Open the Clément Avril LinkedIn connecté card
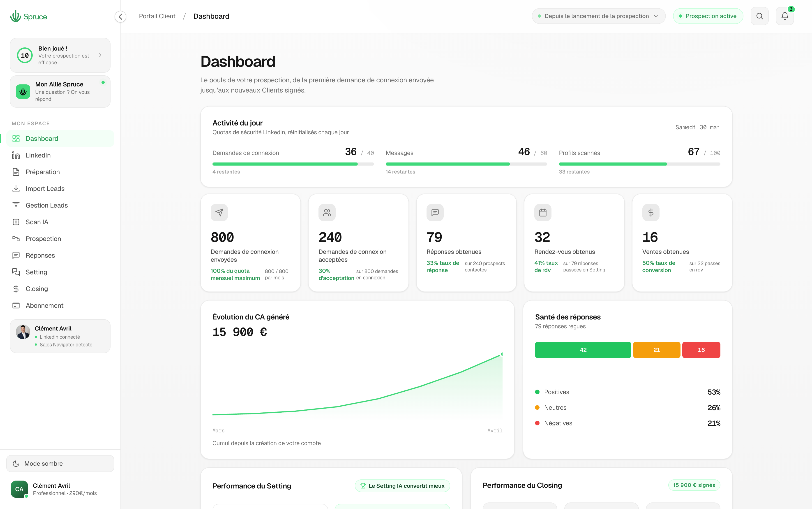Viewport: 812px width, 509px height. point(60,336)
